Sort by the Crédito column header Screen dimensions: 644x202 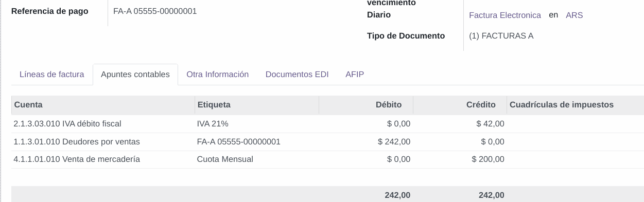pos(460,105)
